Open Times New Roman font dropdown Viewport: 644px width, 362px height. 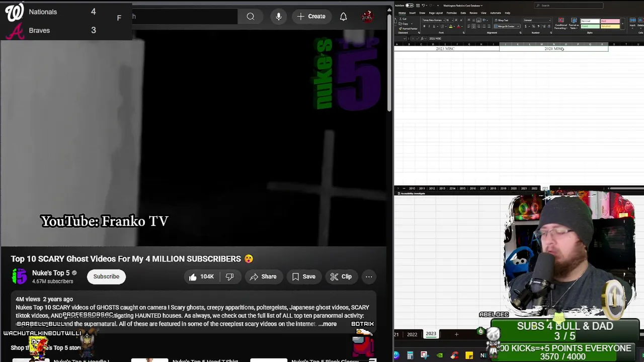[x=444, y=20]
